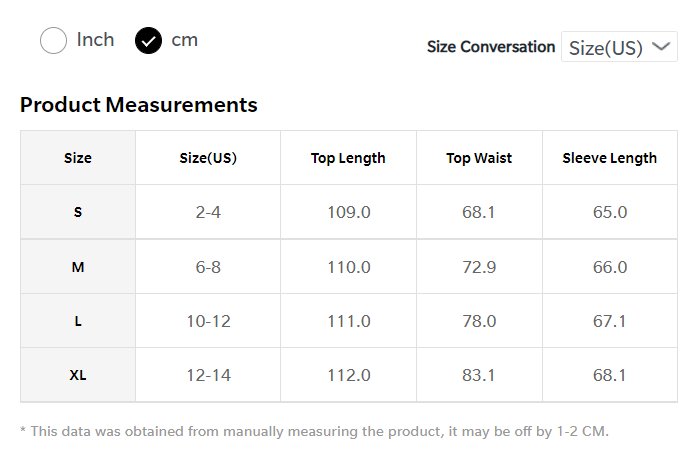Click the 109.0 top length cell
693x452 pixels.
(349, 212)
